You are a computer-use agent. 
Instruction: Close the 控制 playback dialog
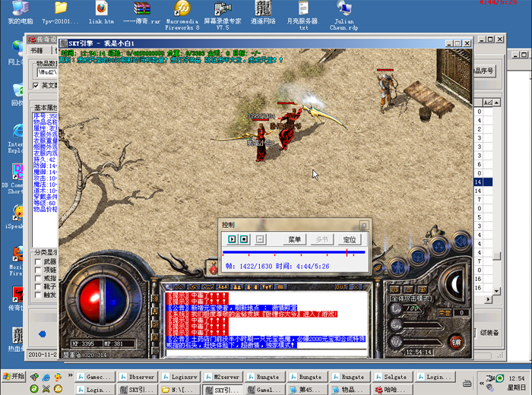pyautogui.click(x=364, y=225)
